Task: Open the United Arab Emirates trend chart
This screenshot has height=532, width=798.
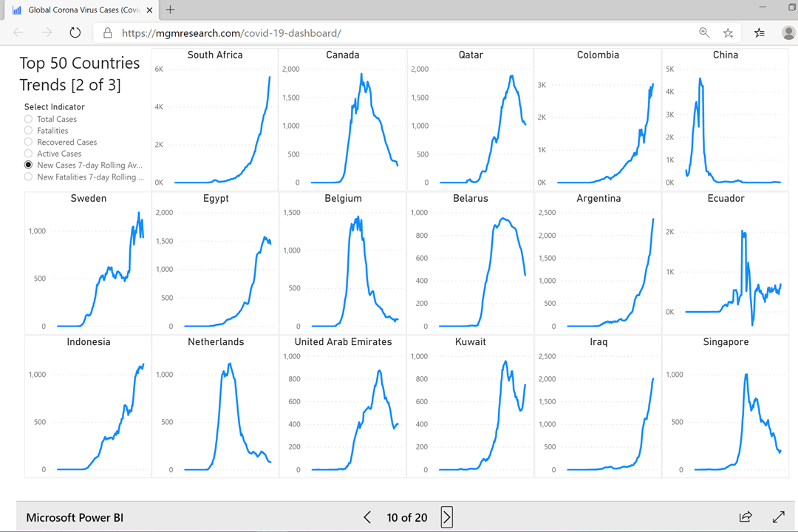Action: (343, 406)
